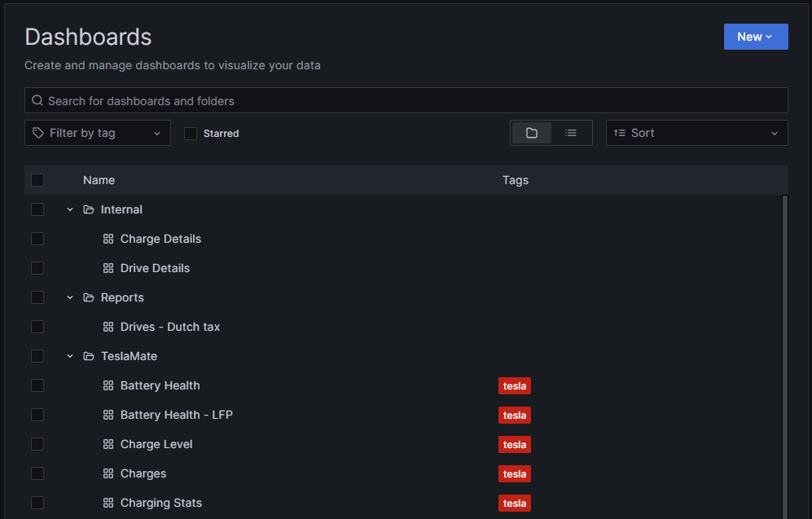Open the Charge Details dashboard
Image resolution: width=812 pixels, height=519 pixels.
[x=160, y=239]
